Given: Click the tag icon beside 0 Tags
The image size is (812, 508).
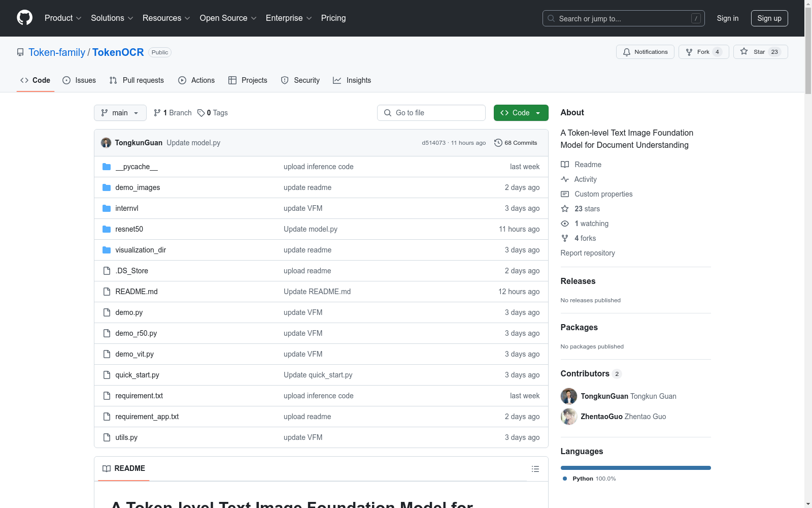Looking at the screenshot, I should (201, 113).
